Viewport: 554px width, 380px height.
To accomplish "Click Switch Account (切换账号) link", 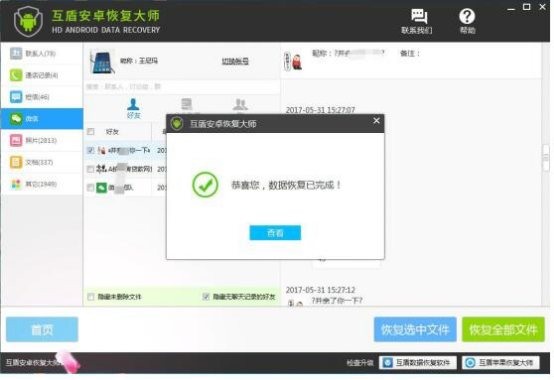I will [235, 61].
